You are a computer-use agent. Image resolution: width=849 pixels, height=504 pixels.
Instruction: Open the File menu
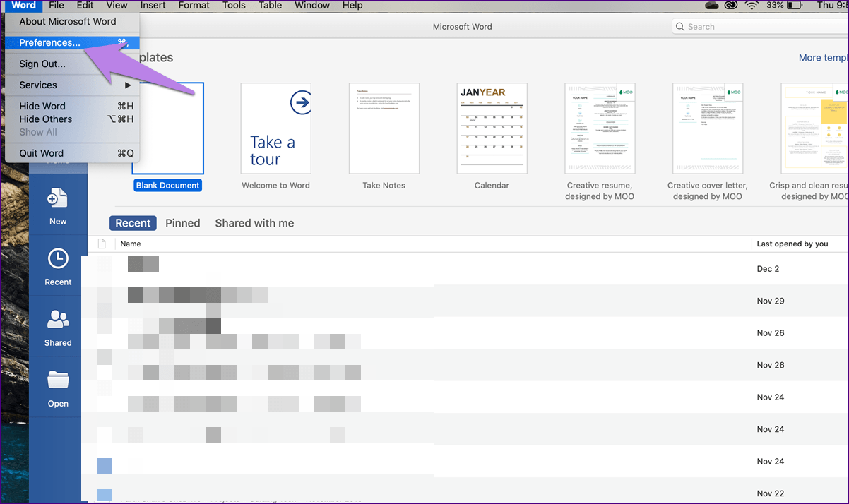tap(56, 6)
